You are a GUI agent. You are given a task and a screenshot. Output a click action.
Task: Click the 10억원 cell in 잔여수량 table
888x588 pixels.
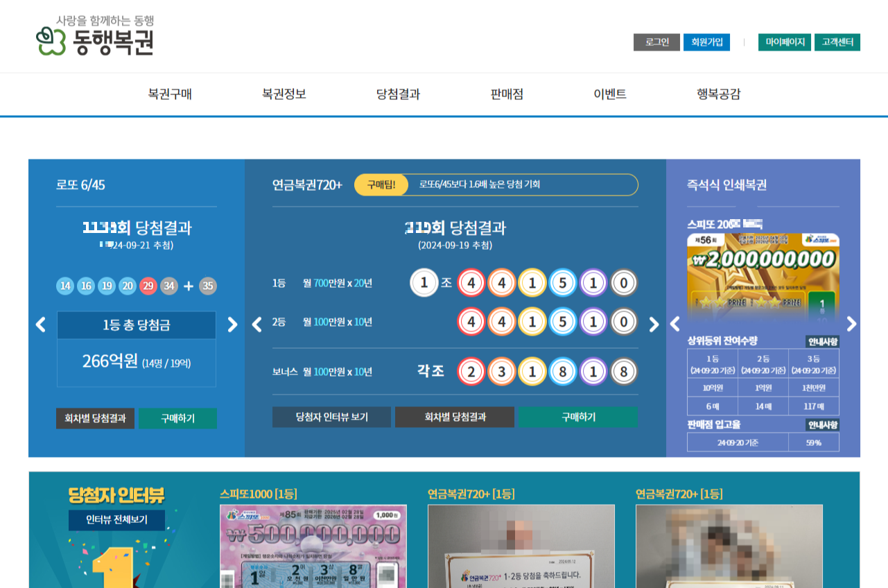[x=713, y=388]
